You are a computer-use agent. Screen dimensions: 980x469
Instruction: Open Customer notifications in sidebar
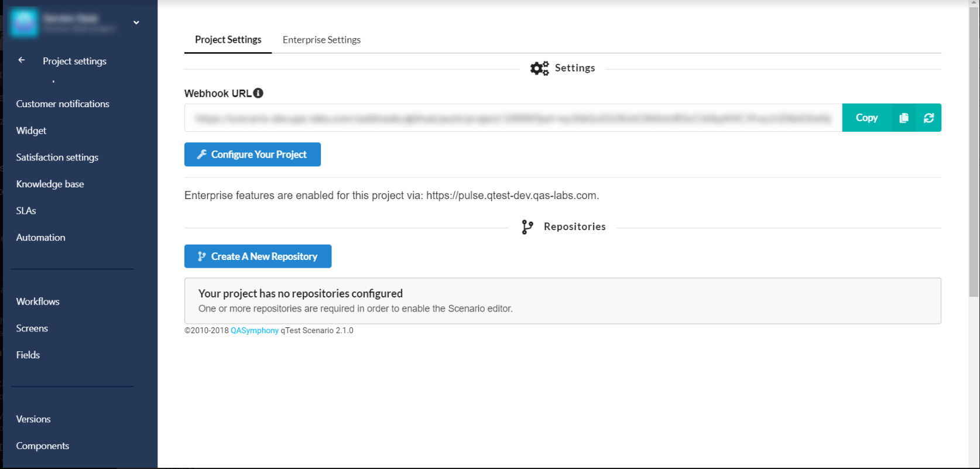pos(63,104)
